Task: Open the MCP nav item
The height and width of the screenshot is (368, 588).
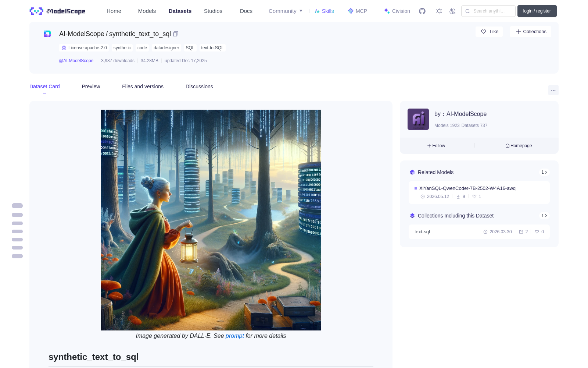Action: click(357, 11)
